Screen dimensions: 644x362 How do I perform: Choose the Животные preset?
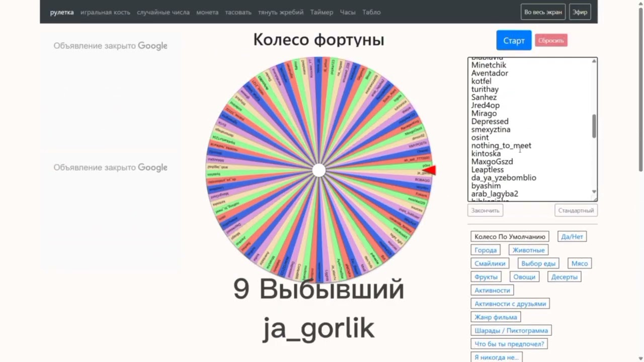click(x=528, y=250)
